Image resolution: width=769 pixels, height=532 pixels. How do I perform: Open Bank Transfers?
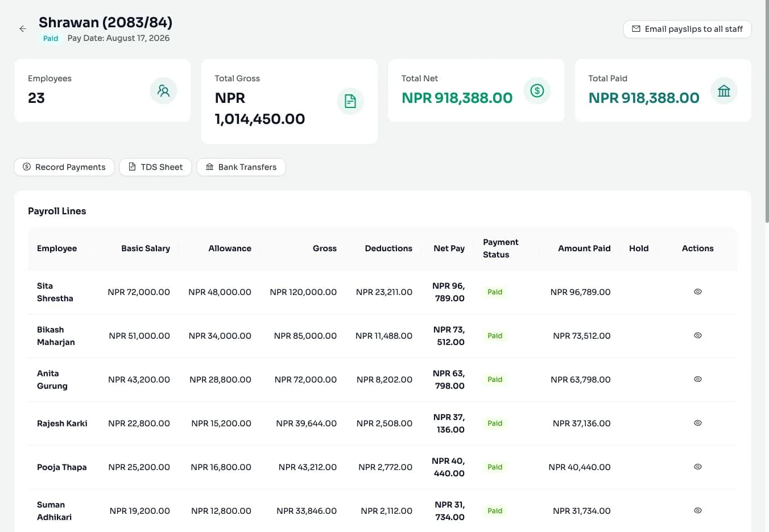point(241,167)
